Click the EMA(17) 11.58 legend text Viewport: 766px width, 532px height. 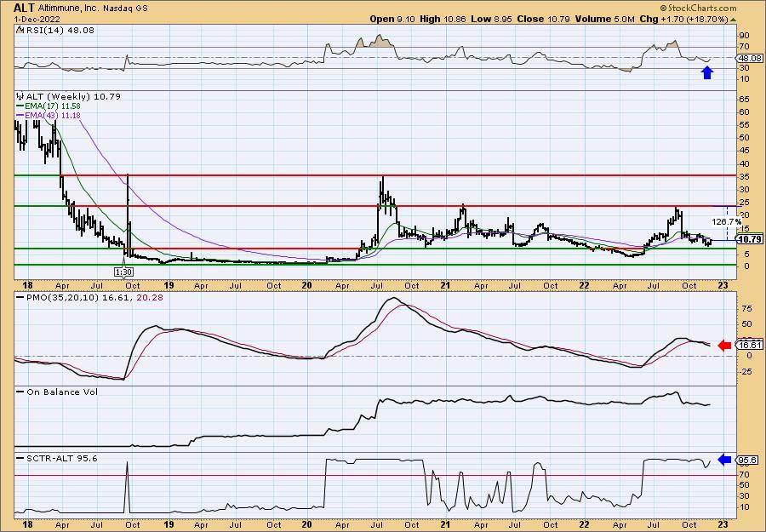52,106
